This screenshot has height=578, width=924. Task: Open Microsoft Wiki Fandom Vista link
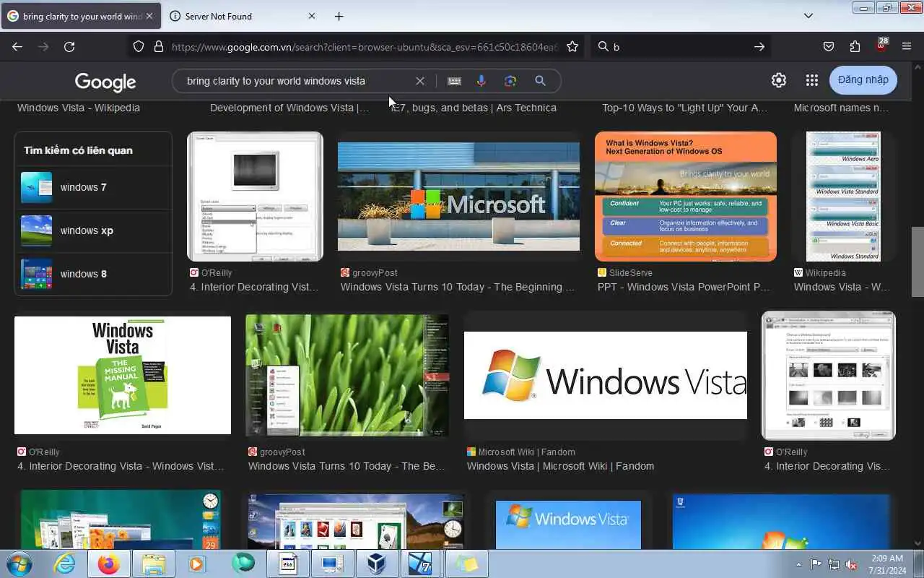(x=560, y=466)
